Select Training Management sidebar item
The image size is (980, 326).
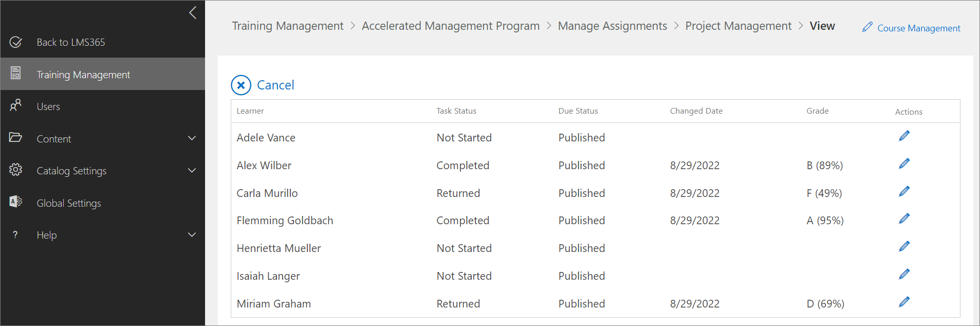tap(83, 75)
